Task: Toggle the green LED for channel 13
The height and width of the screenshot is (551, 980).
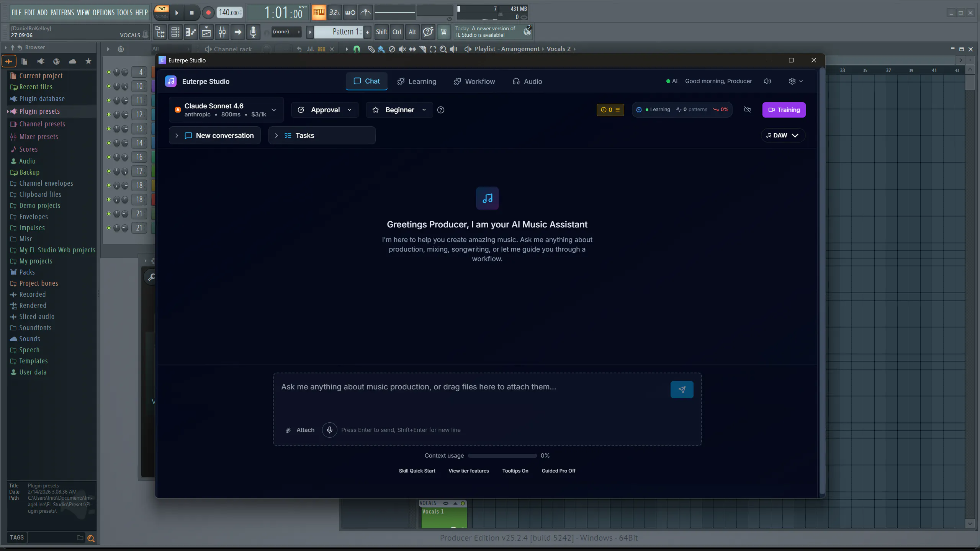Action: pyautogui.click(x=109, y=129)
